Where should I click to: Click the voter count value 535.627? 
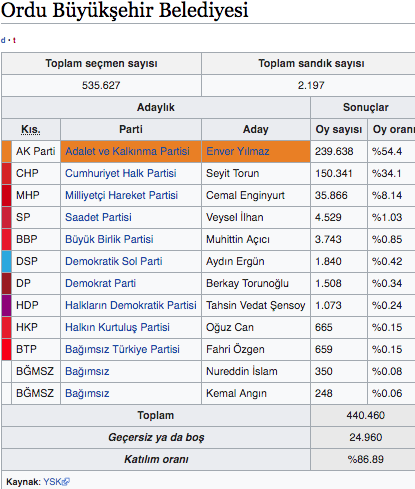pos(101,85)
